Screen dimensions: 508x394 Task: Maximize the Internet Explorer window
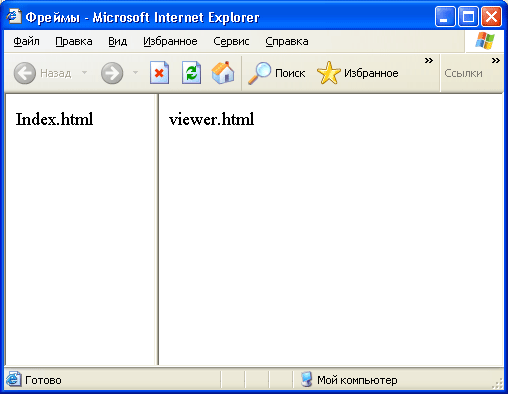468,16
